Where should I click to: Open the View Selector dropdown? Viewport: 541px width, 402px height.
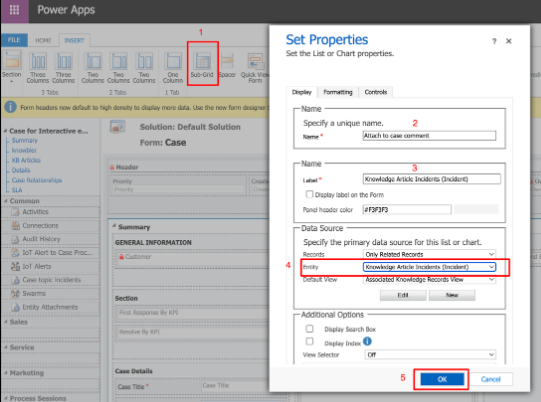430,355
